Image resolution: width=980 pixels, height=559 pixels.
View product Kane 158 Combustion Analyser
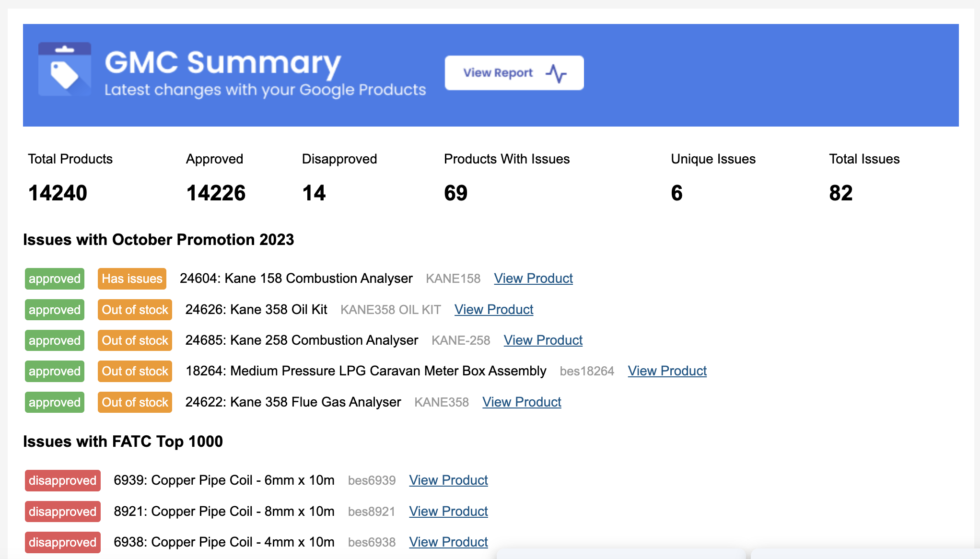click(533, 278)
